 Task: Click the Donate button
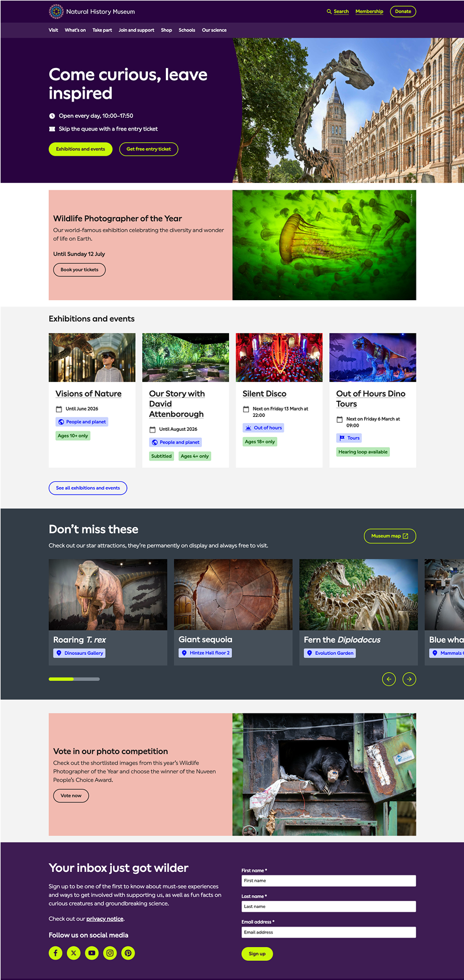pos(403,12)
